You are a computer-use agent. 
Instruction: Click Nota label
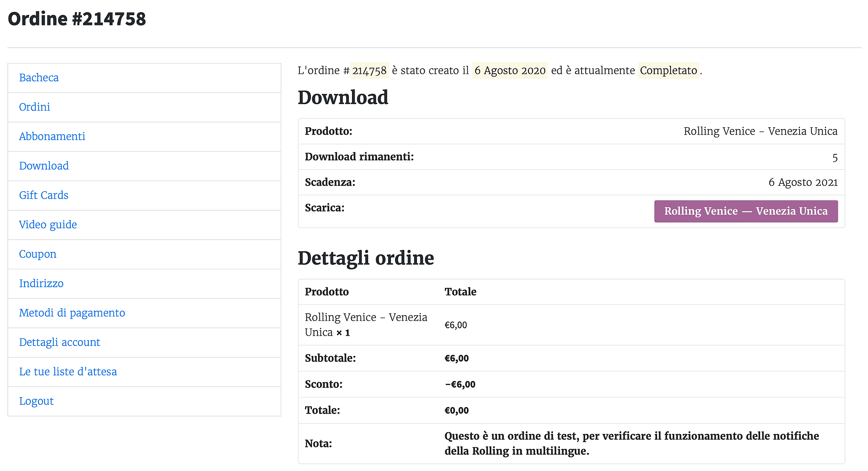click(x=318, y=444)
